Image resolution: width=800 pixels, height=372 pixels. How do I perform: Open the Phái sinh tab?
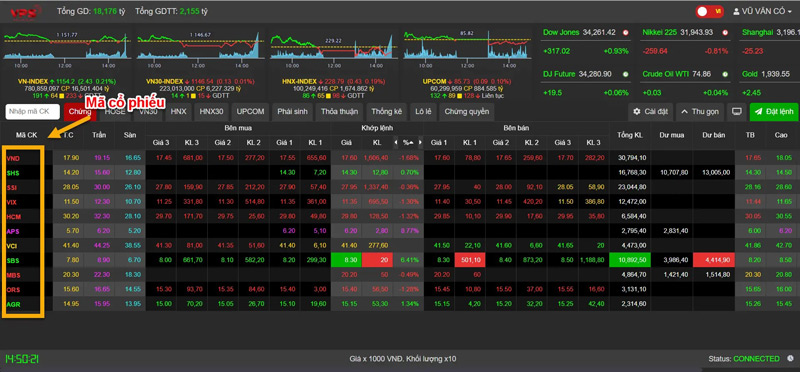(x=292, y=112)
